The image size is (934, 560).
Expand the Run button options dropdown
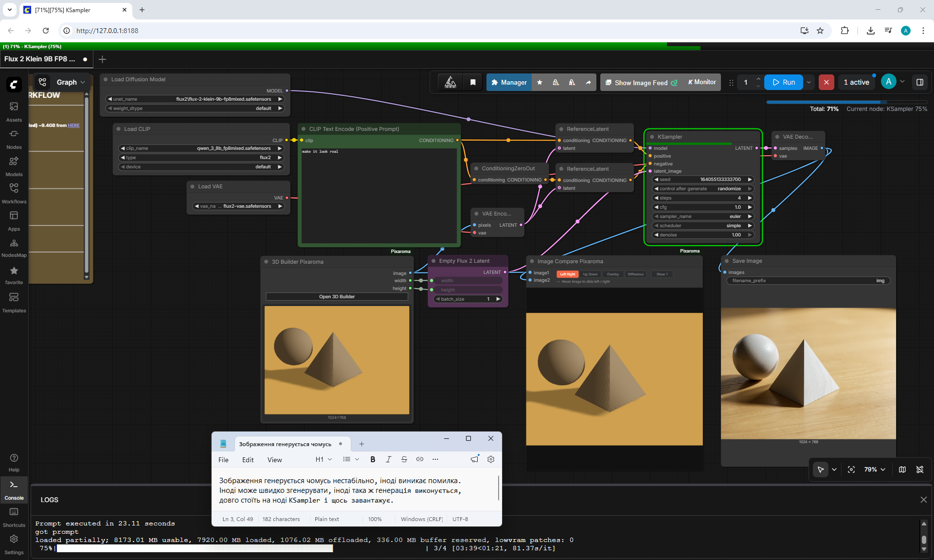(x=809, y=82)
